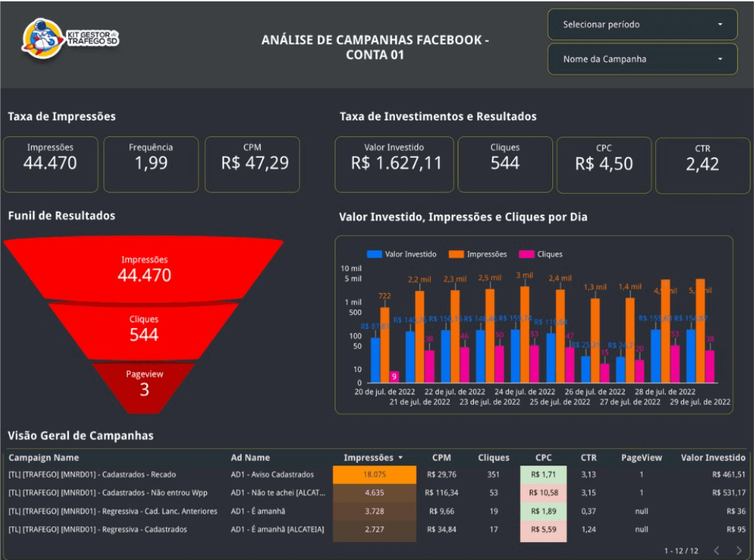
Task: Sort table by Campaign Name column
Action: [x=44, y=458]
